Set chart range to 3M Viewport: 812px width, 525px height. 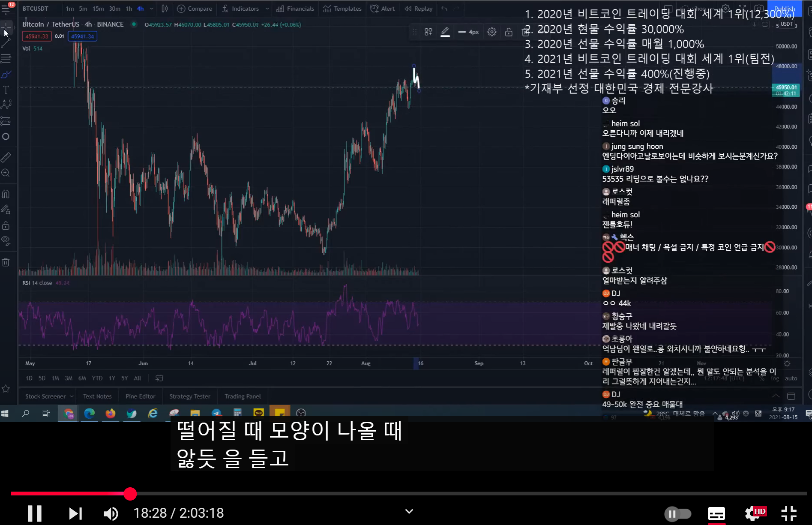click(x=69, y=378)
